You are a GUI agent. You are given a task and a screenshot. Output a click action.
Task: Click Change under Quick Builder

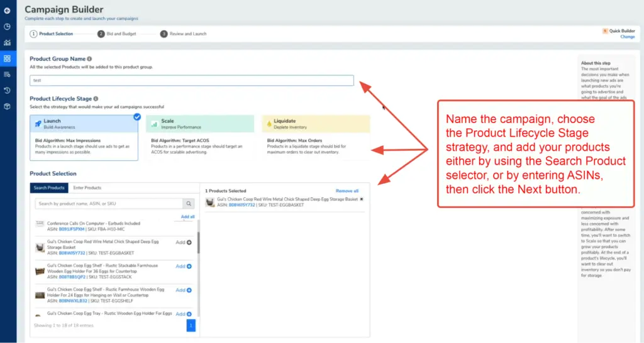(627, 37)
